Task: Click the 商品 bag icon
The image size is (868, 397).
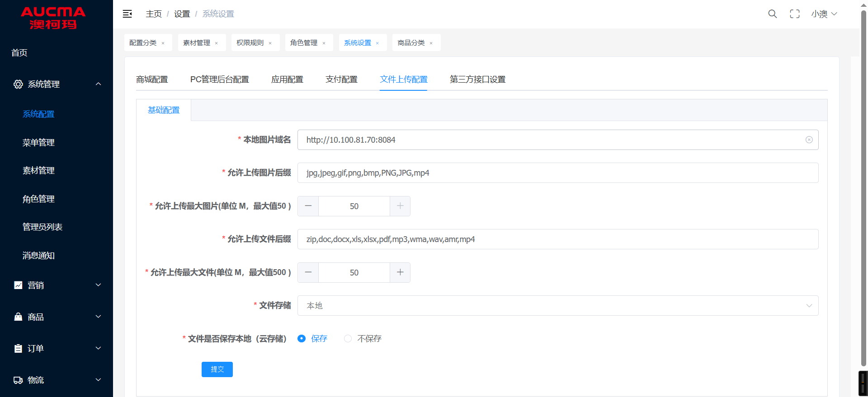Action: point(18,317)
